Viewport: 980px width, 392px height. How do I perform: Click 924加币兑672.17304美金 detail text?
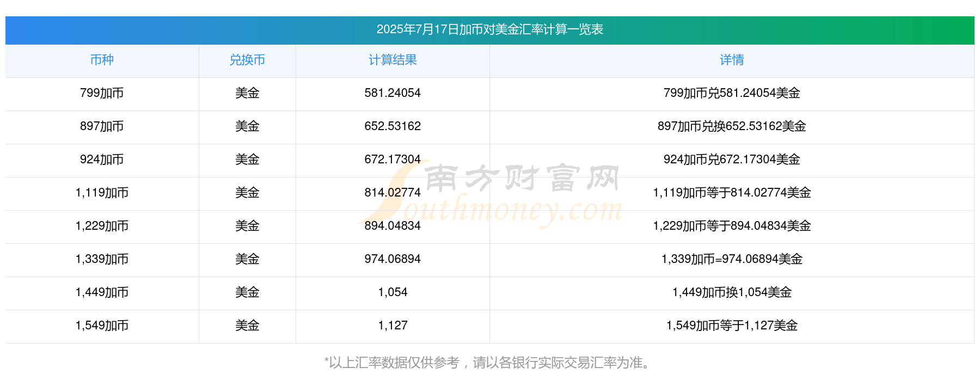732,160
